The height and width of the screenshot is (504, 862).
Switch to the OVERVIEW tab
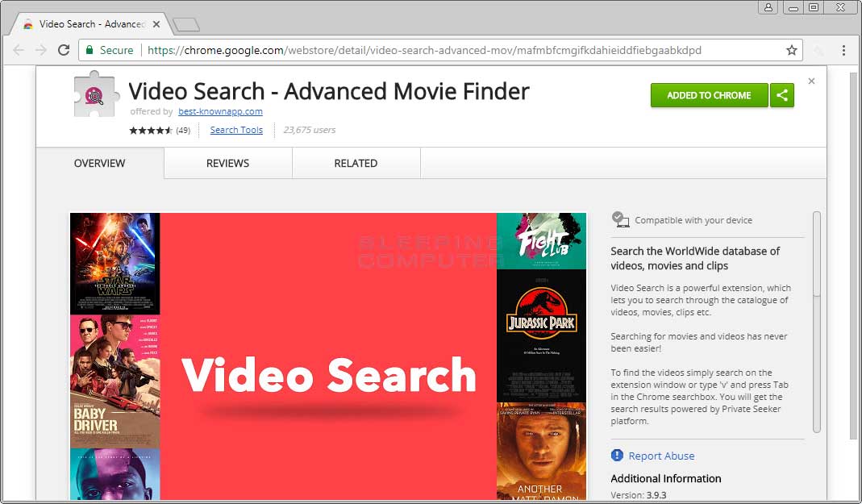tap(99, 163)
